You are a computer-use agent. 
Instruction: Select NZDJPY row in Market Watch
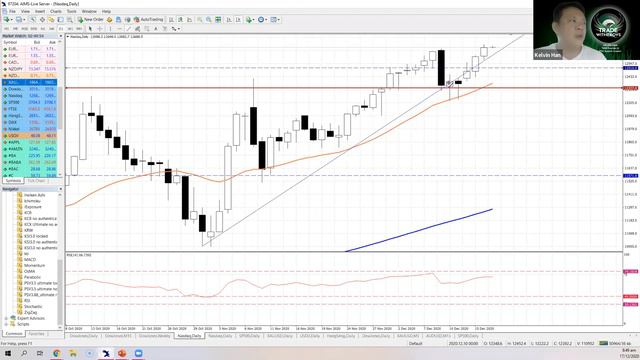click(29, 69)
